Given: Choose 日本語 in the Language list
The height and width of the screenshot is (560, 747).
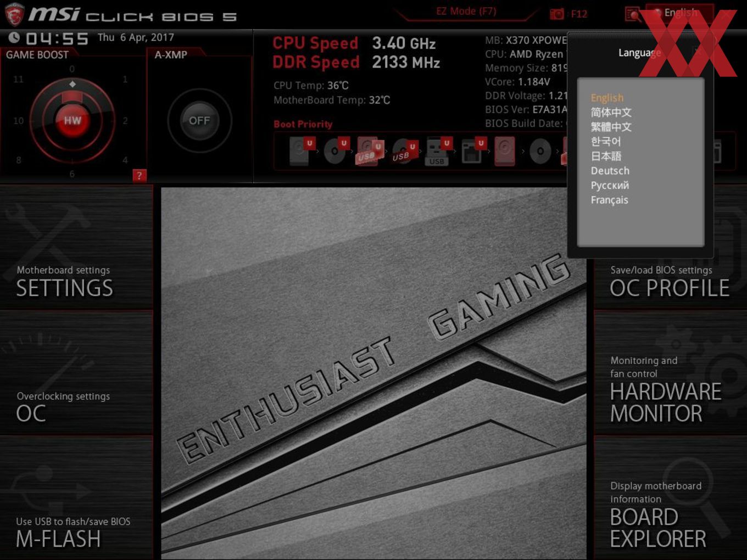Looking at the screenshot, I should (606, 156).
